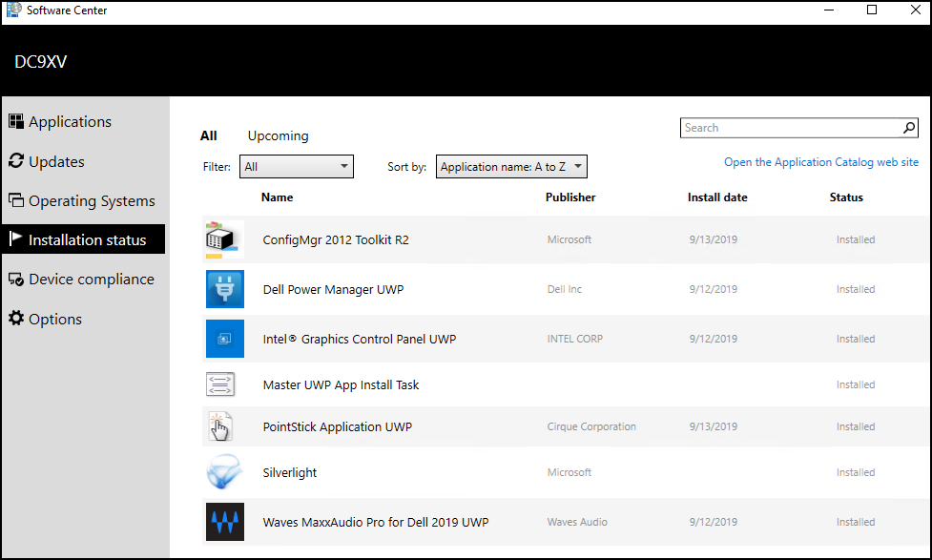
Task: Click Microsoft publisher in Silverlight row
Action: tap(570, 472)
